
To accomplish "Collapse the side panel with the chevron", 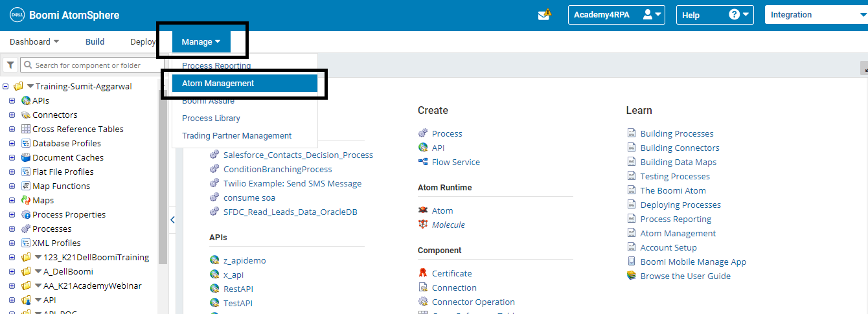I will (x=172, y=220).
